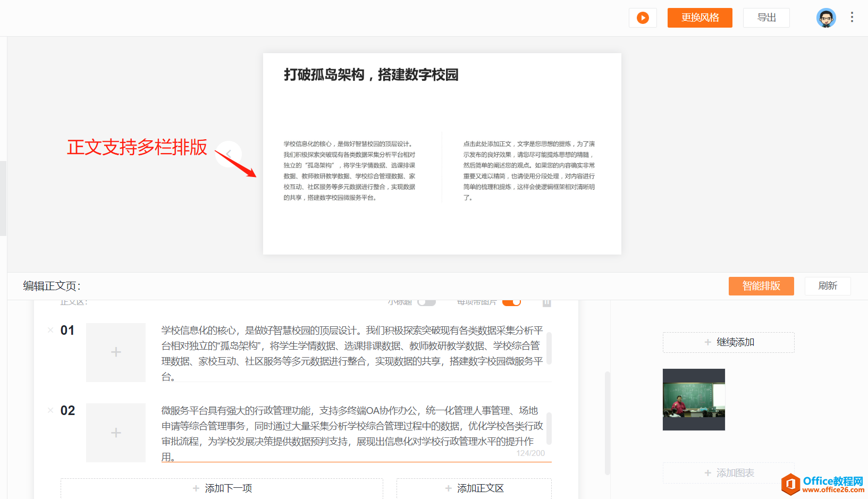This screenshot has width=868, height=499.
Task: Enable the 小标题 toggle
Action: (427, 301)
